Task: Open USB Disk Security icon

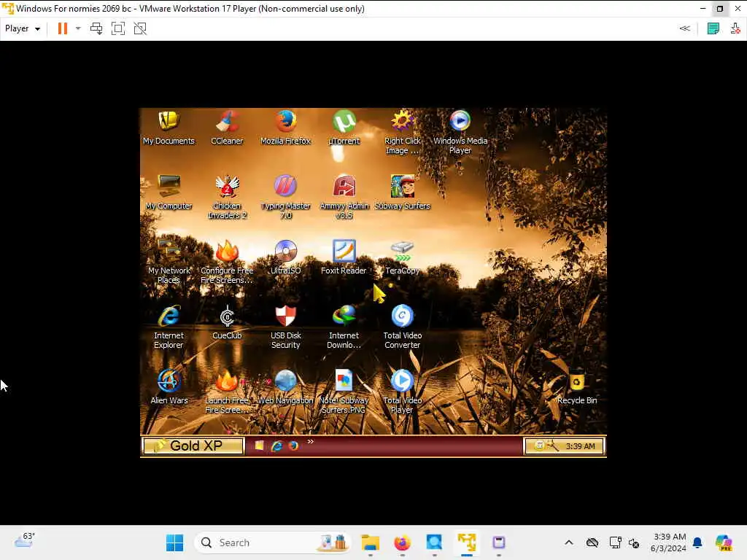Action: [285, 327]
